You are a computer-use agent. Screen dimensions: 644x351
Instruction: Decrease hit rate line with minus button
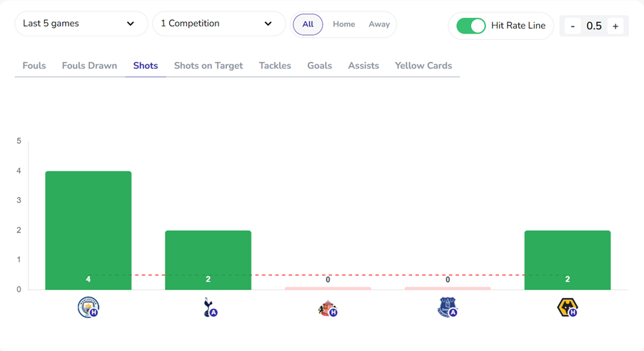point(573,26)
